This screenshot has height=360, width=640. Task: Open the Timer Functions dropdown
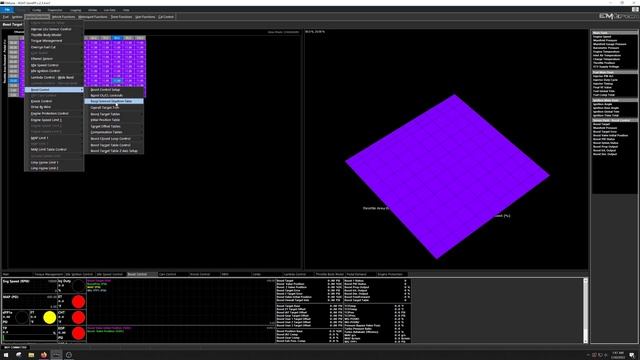click(121, 17)
